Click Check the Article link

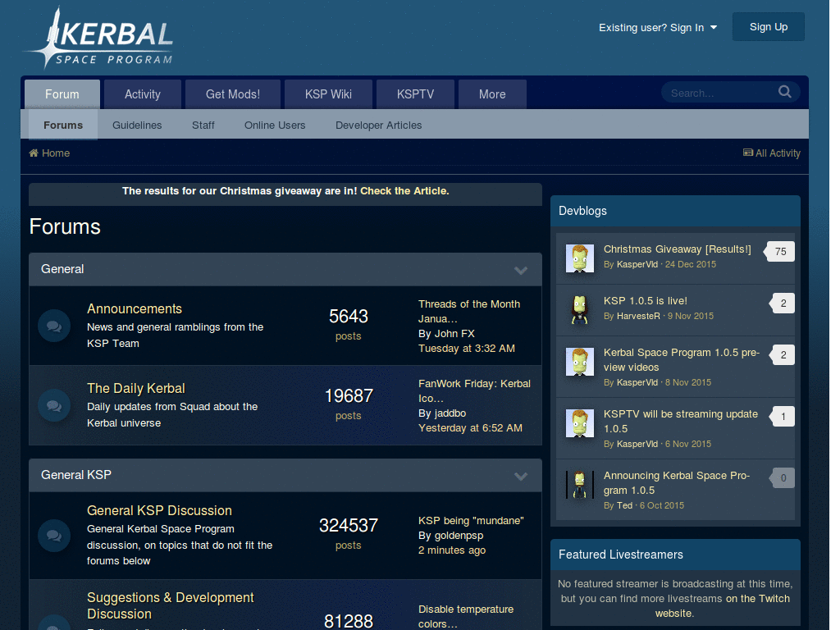[404, 190]
